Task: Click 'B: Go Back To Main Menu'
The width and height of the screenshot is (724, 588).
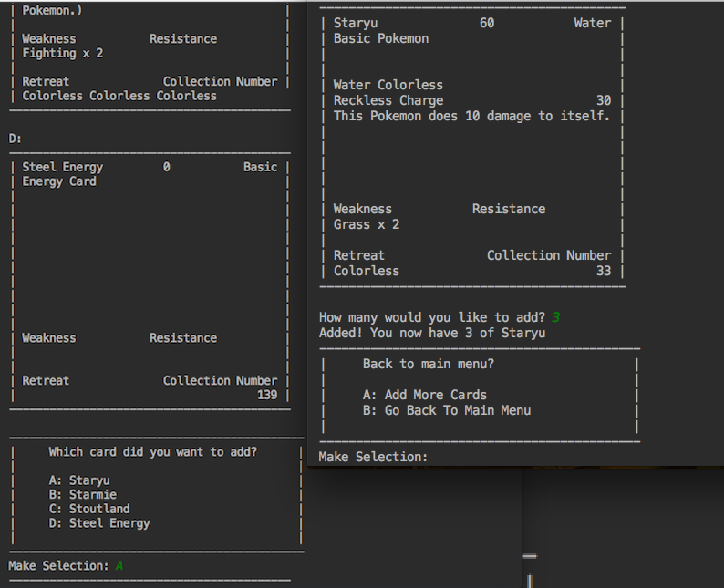Action: (x=447, y=411)
